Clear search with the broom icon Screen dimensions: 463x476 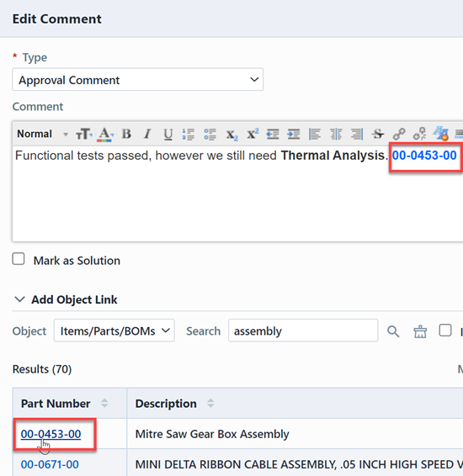(x=420, y=331)
